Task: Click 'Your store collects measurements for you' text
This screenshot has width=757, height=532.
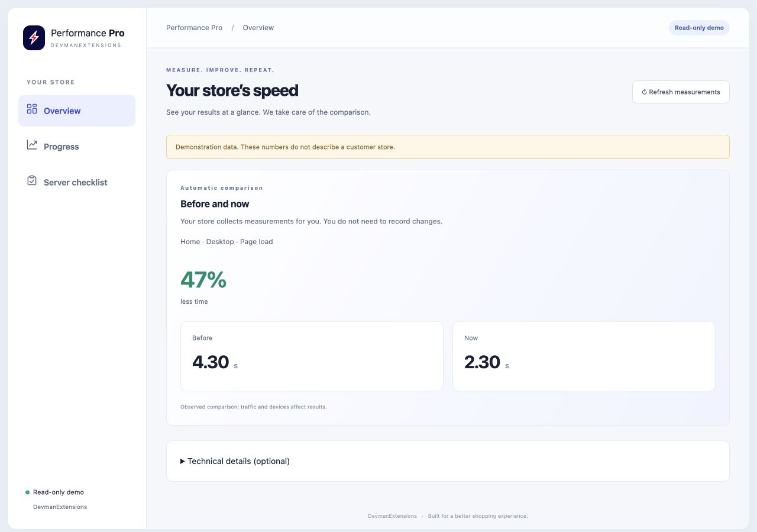Action: tap(311, 222)
